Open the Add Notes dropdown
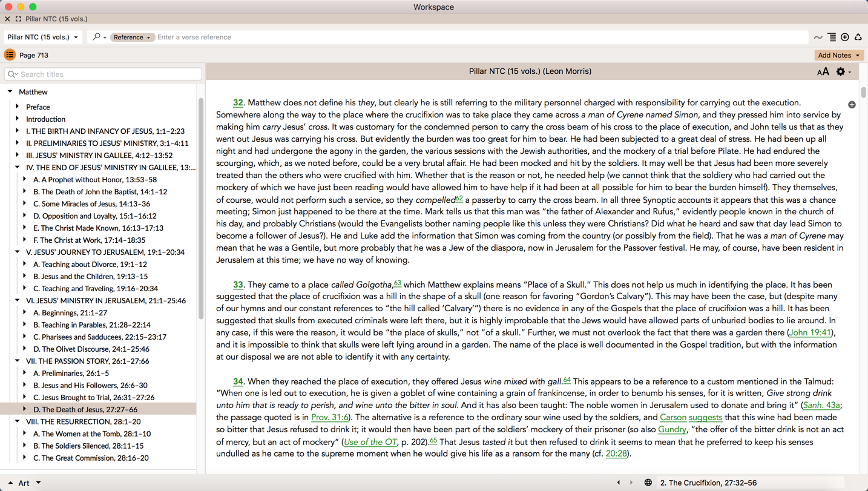868x491 pixels. [x=839, y=55]
